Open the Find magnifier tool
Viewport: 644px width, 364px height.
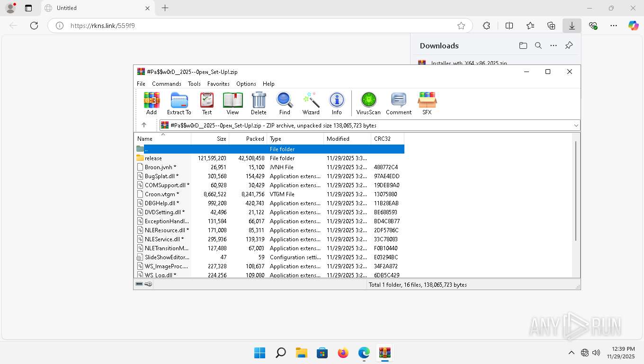(x=285, y=103)
